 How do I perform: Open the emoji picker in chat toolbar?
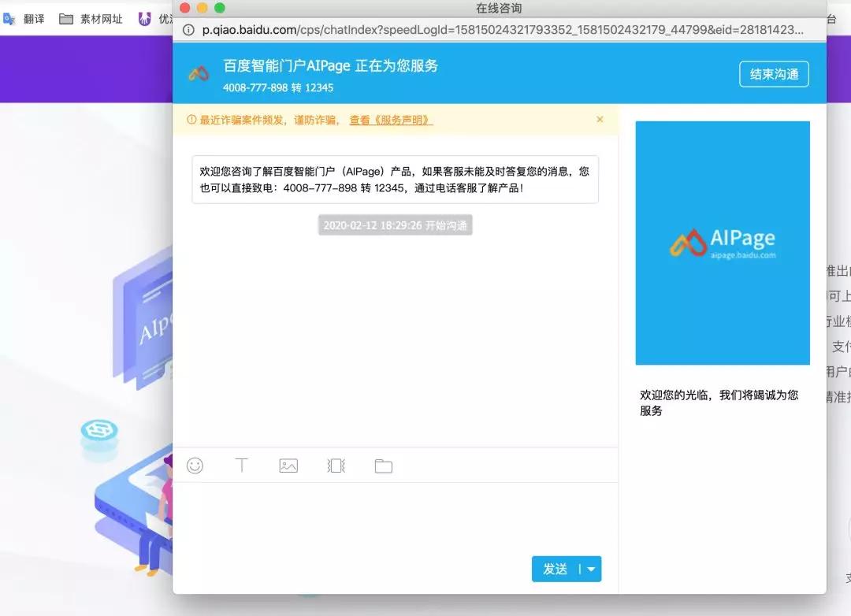point(195,466)
